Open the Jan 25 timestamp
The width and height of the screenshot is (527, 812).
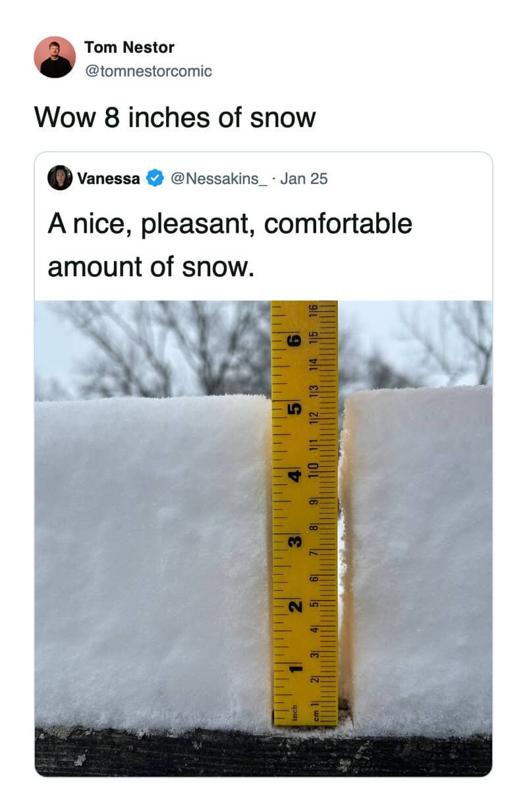[x=304, y=179]
